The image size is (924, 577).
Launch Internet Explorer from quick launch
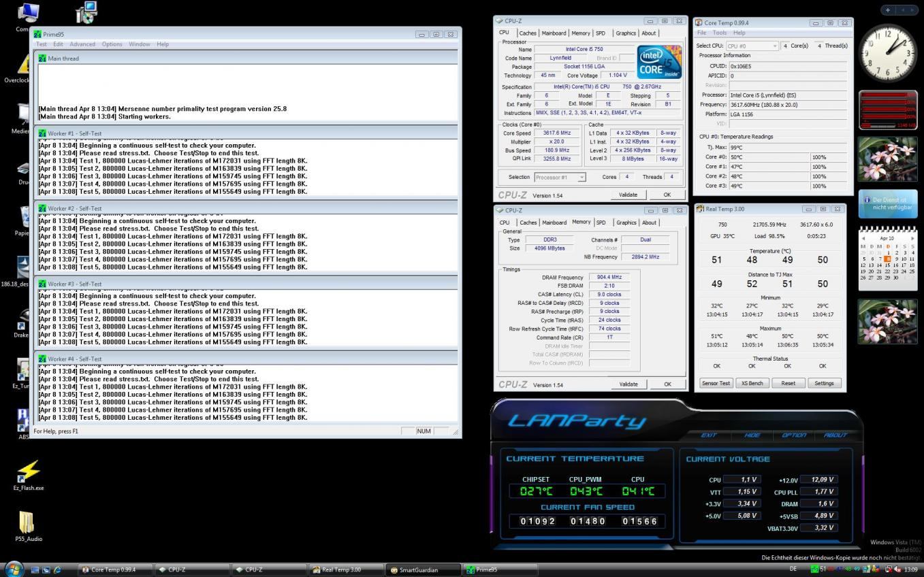(57, 570)
